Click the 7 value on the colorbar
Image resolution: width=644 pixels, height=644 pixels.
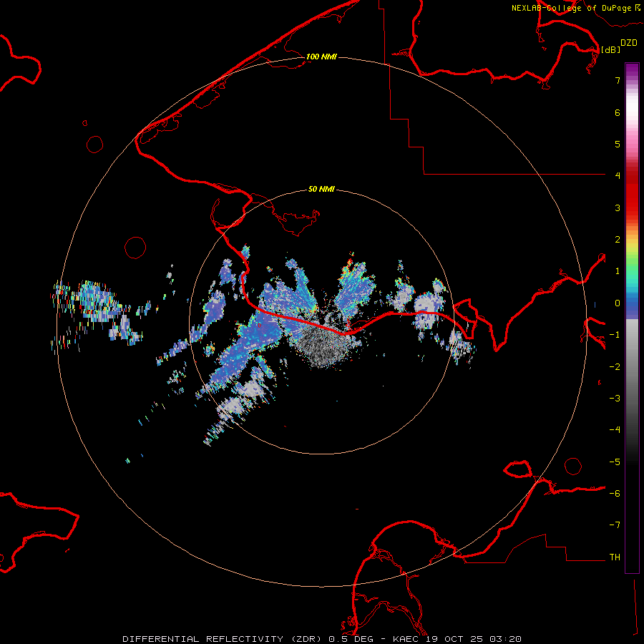coord(618,80)
